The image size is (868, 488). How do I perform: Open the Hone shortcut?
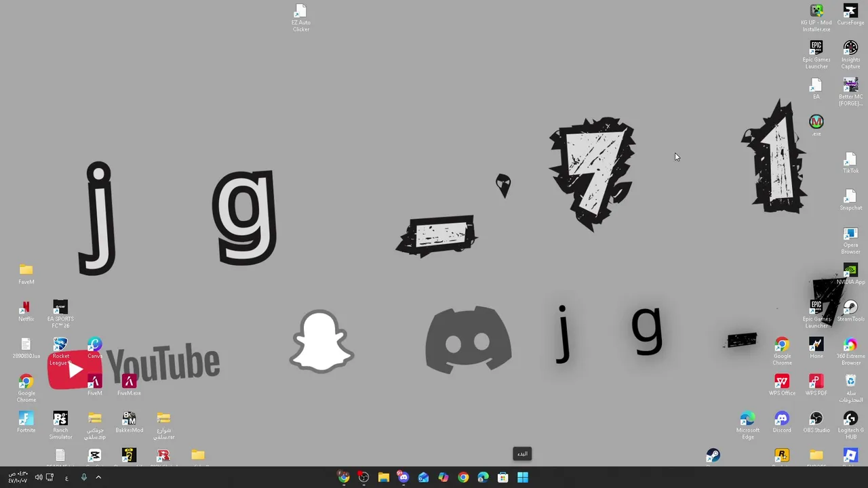pyautogui.click(x=816, y=348)
